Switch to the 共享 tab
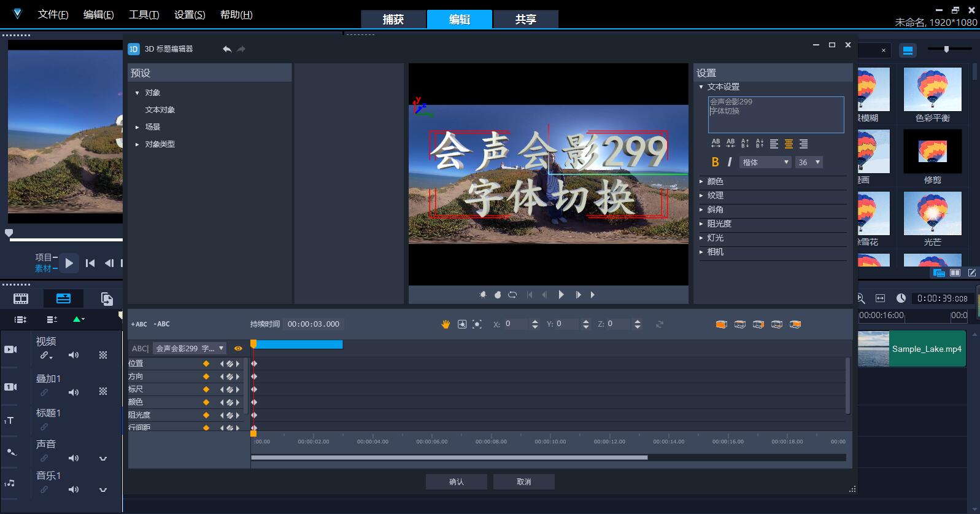 pos(526,19)
